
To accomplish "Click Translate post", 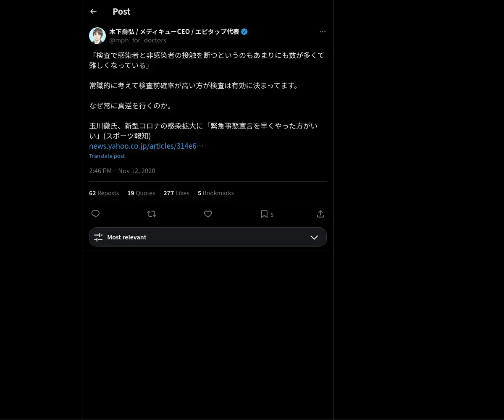I will pyautogui.click(x=107, y=156).
